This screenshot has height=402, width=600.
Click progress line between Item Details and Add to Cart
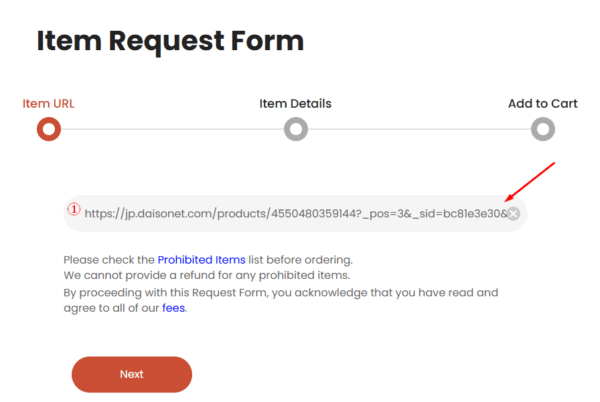pos(419,129)
